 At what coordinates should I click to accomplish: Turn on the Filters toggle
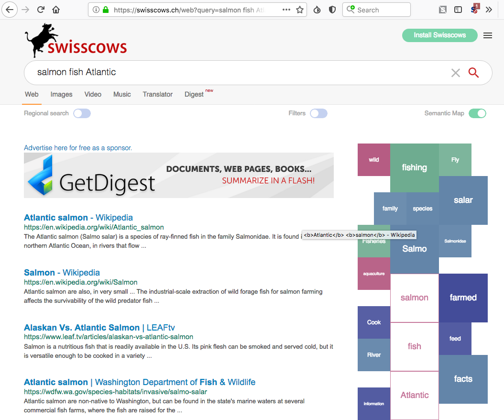[x=318, y=113]
